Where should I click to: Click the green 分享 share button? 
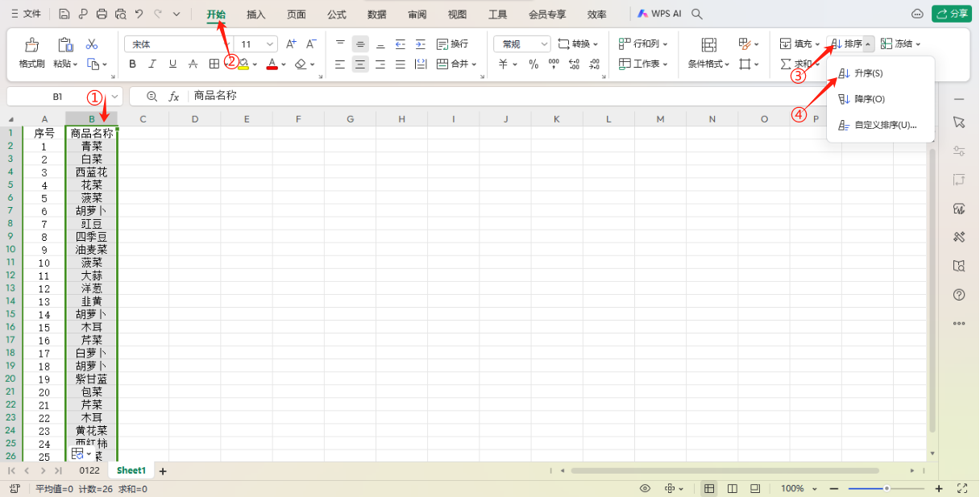click(951, 14)
